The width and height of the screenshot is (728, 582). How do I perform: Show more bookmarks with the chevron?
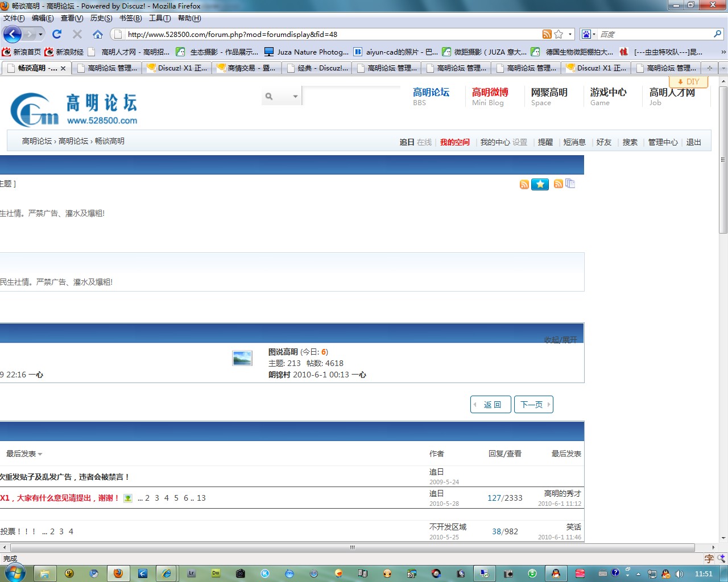pos(723,52)
